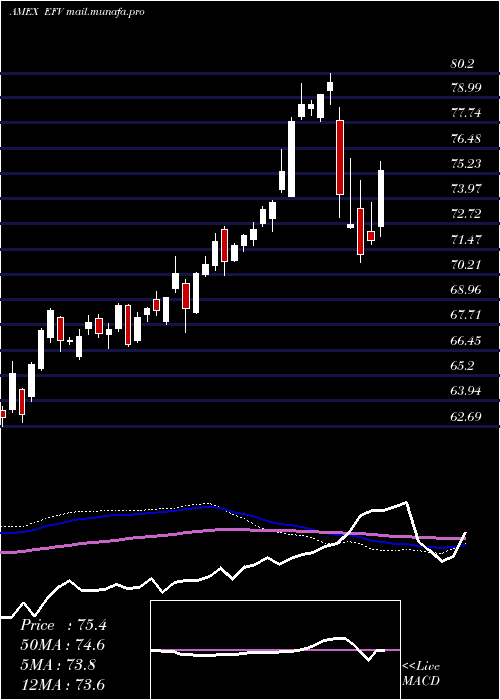Click the tall red candle after the peak
Viewport: 500px width, 700px height.
point(340,158)
